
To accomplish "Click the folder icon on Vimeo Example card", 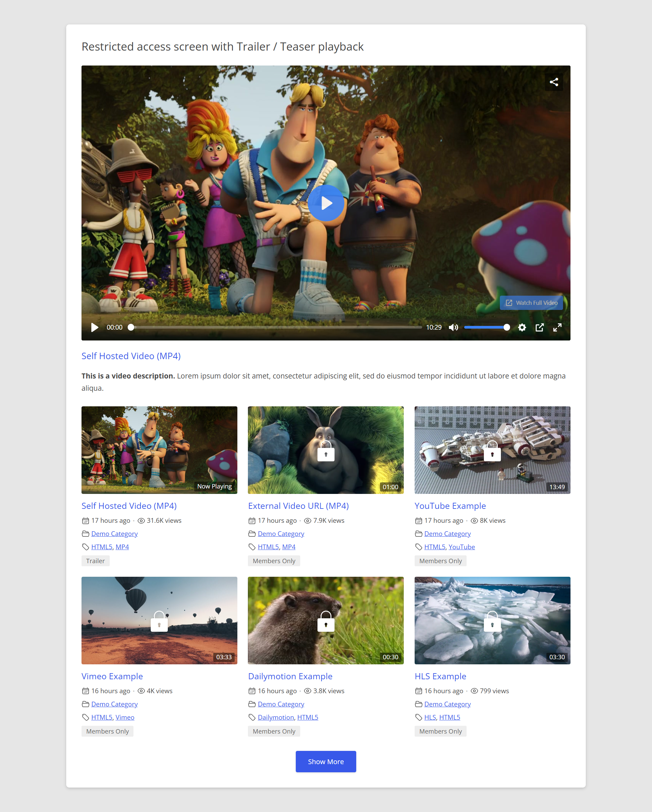I will [x=86, y=704].
